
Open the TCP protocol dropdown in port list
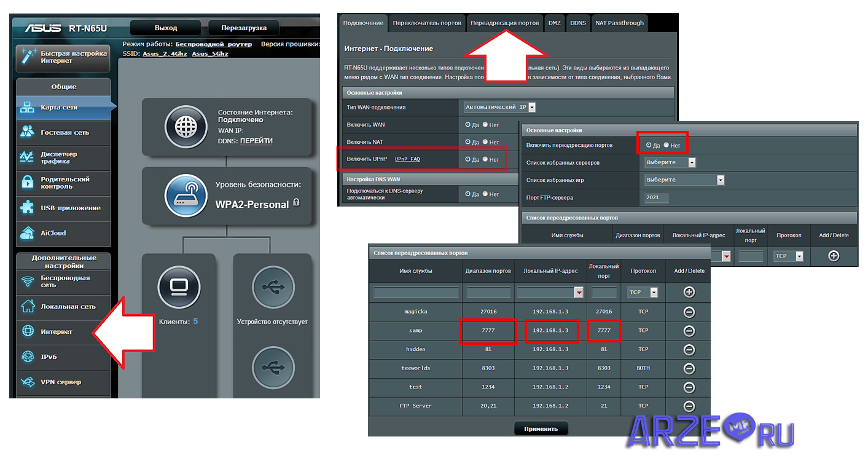point(654,293)
